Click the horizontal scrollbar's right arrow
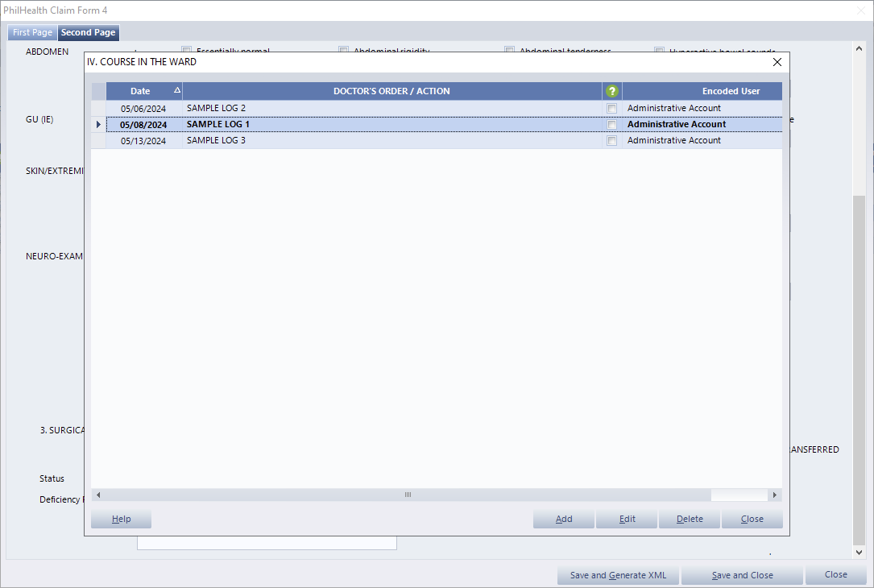Image resolution: width=874 pixels, height=588 pixels. pyautogui.click(x=775, y=495)
